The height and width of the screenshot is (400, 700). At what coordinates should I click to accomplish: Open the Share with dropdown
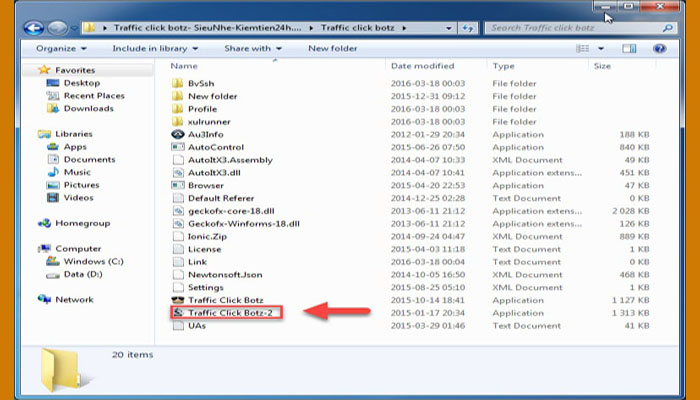(x=253, y=48)
